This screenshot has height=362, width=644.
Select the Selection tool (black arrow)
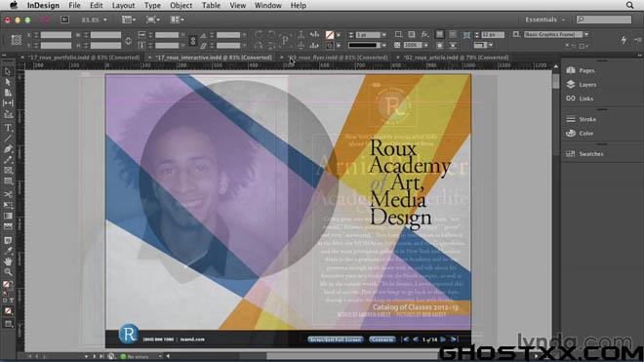(8, 71)
